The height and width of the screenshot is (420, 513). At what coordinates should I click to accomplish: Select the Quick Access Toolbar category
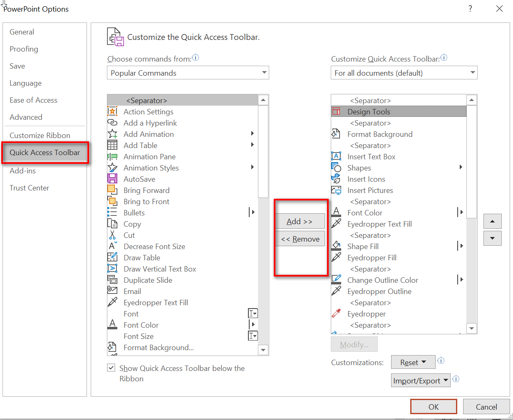click(x=45, y=153)
